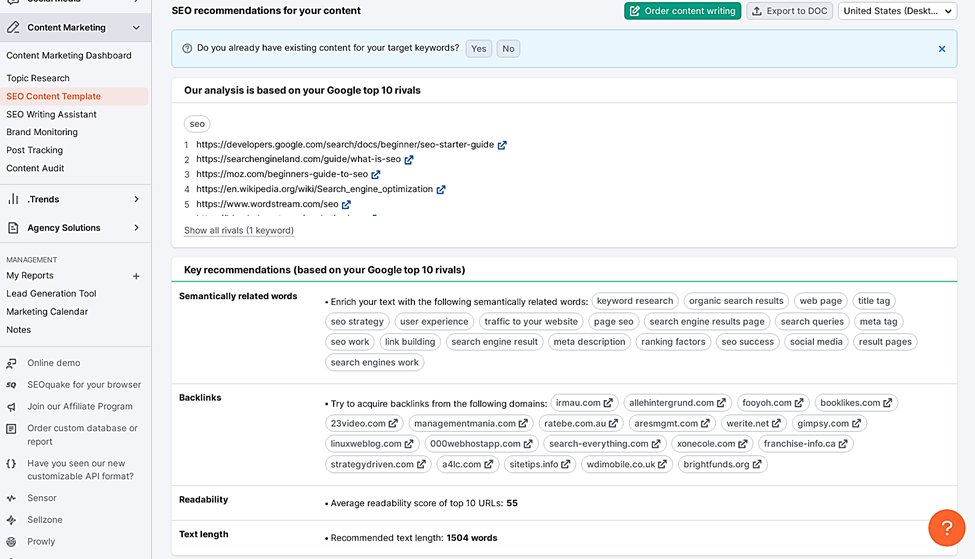The height and width of the screenshot is (559, 975).
Task: Click the Sensor icon in sidebar
Action: click(x=11, y=498)
